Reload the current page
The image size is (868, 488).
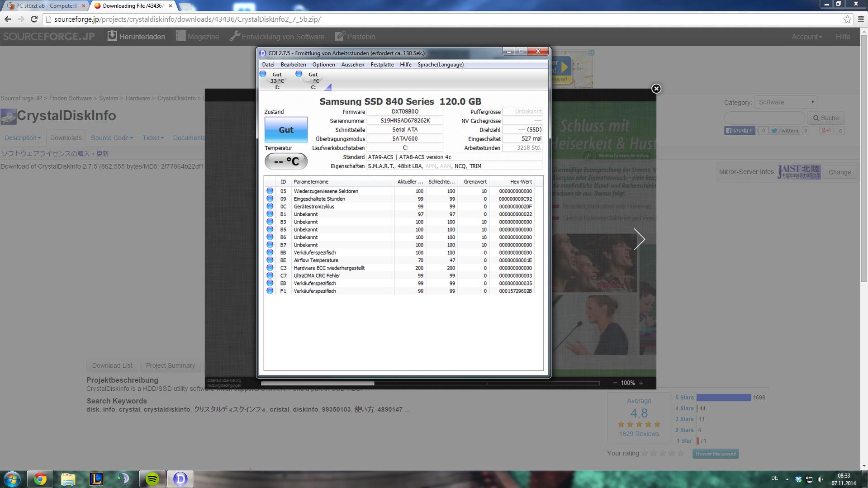click(34, 19)
